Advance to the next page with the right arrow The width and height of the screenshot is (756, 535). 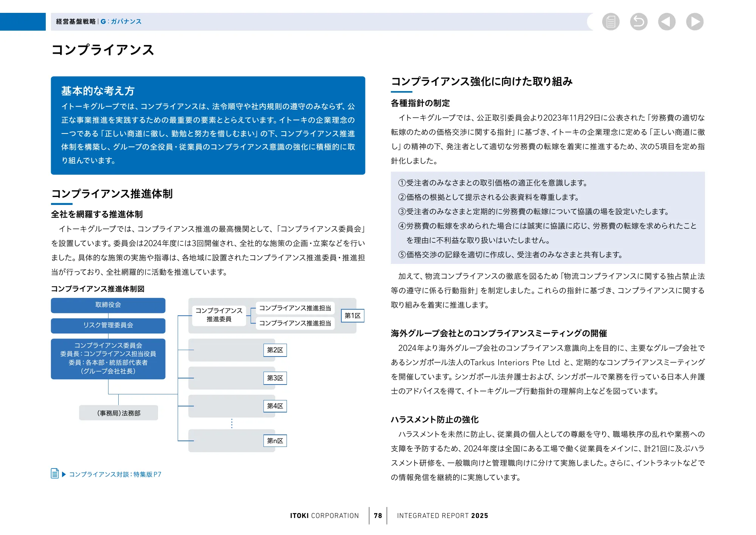(x=695, y=22)
